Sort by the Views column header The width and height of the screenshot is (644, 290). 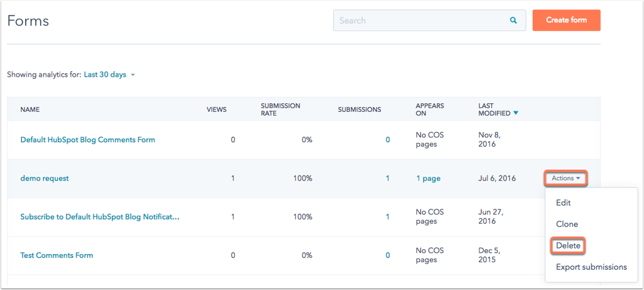click(216, 109)
